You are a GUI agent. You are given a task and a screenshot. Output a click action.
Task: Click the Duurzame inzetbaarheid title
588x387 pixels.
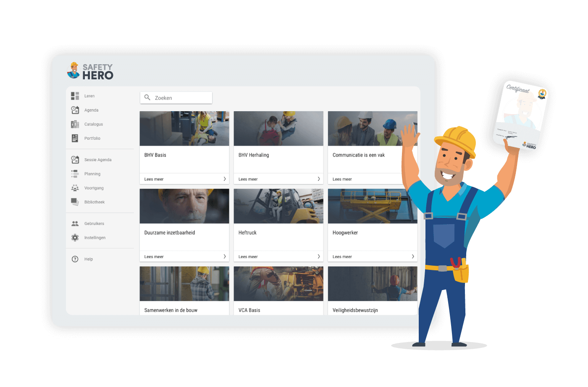pos(170,233)
